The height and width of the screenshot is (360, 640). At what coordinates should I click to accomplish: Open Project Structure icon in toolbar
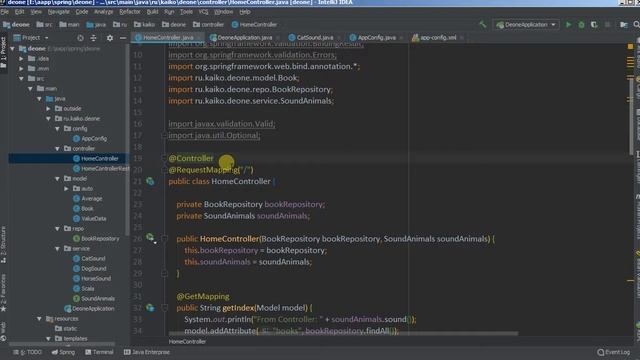(x=623, y=25)
